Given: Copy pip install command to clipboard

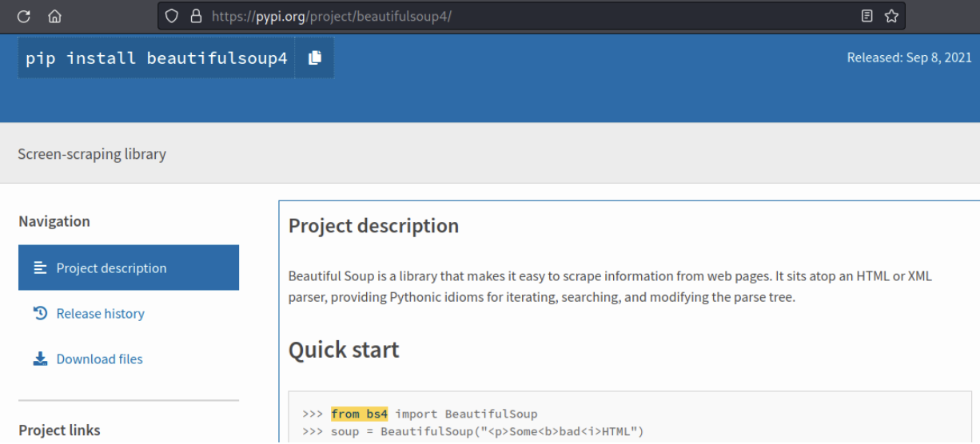Looking at the screenshot, I should pyautogui.click(x=315, y=57).
